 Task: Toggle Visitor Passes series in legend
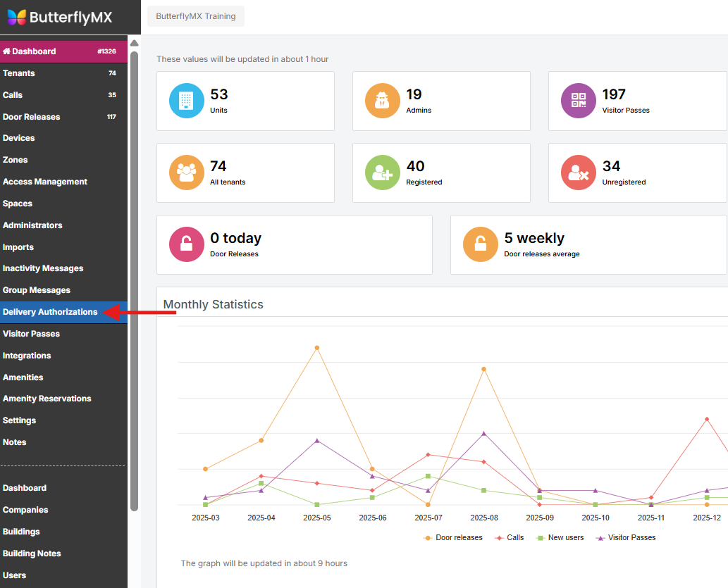[x=626, y=537]
